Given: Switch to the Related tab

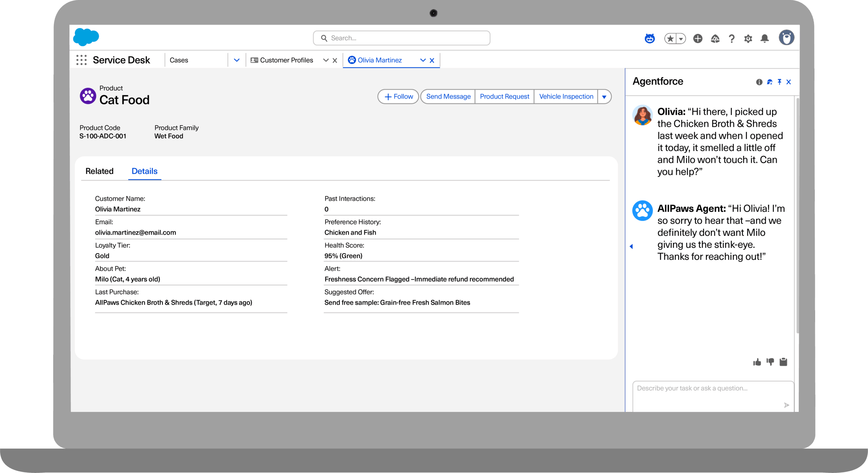Looking at the screenshot, I should [x=99, y=171].
